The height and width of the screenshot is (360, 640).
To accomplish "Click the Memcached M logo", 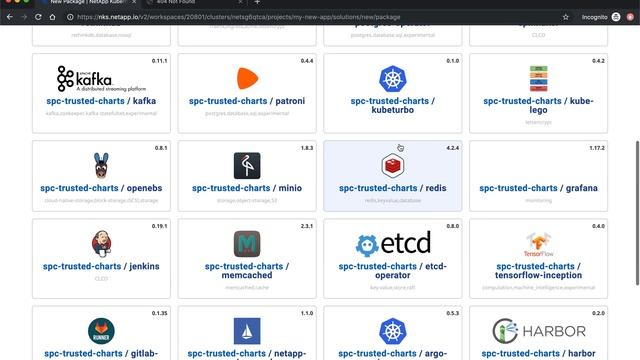I will click(247, 244).
